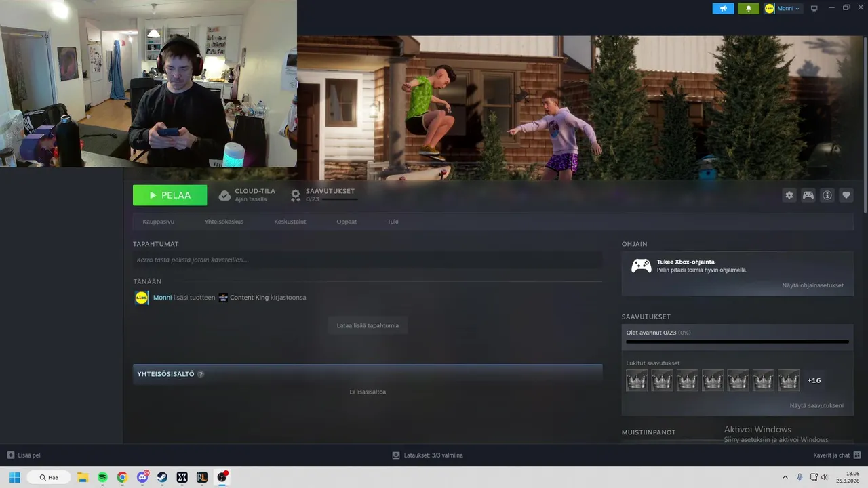Viewport: 868px width, 488px height.
Task: Open OBS Studio taskbar icon
Action: click(222, 477)
